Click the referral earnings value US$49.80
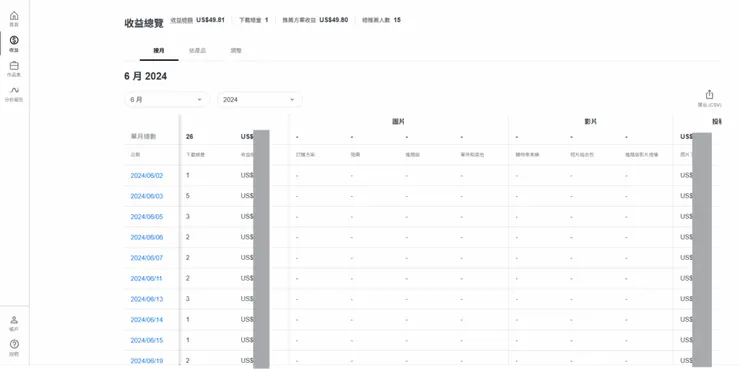The image size is (740, 369). click(334, 20)
